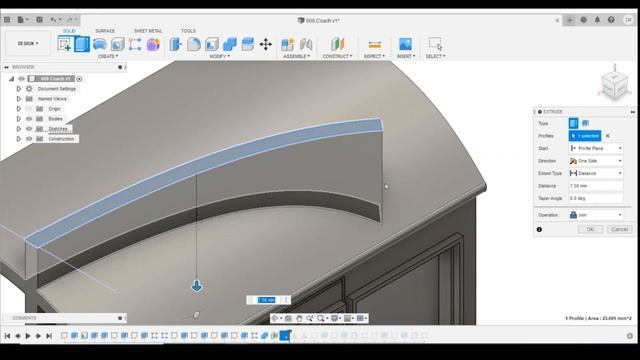The image size is (640, 360).
Task: Click the Distance input field in dialog
Action: tap(596, 186)
